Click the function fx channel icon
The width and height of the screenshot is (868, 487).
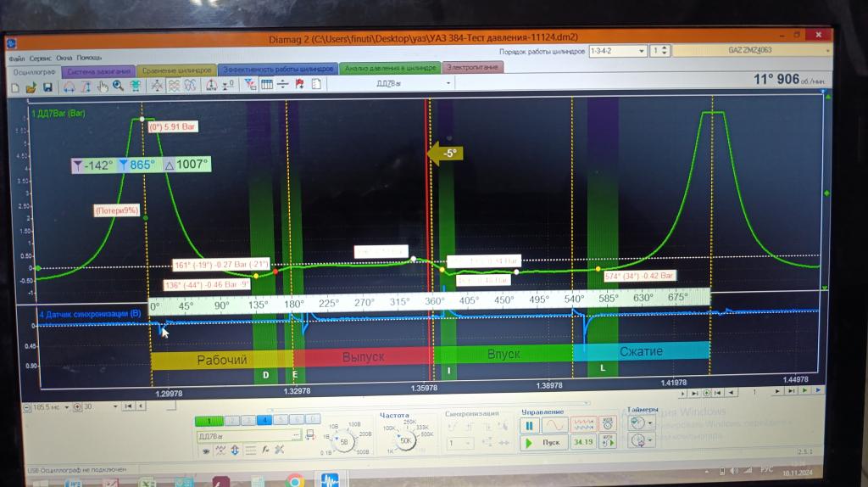coord(265,450)
